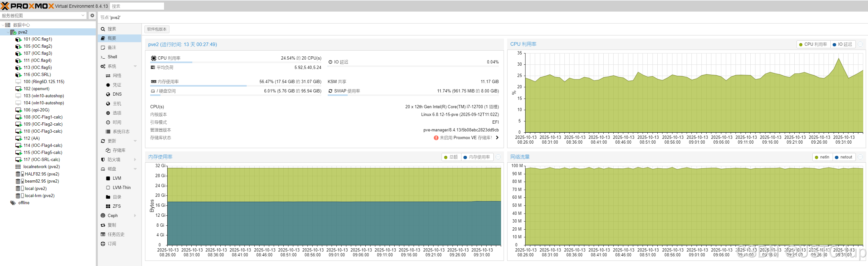Toggle netin legend in network chart
Image resolution: width=868 pixels, height=266 pixels.
tap(823, 157)
